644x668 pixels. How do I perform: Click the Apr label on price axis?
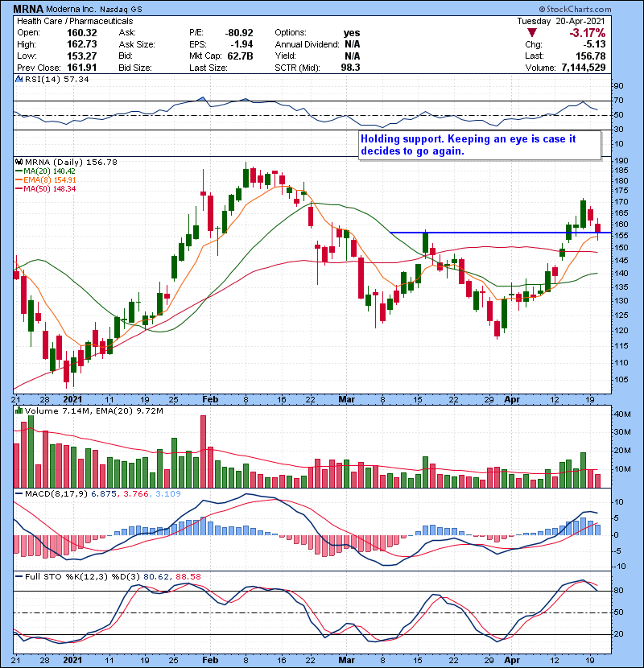tap(512, 399)
